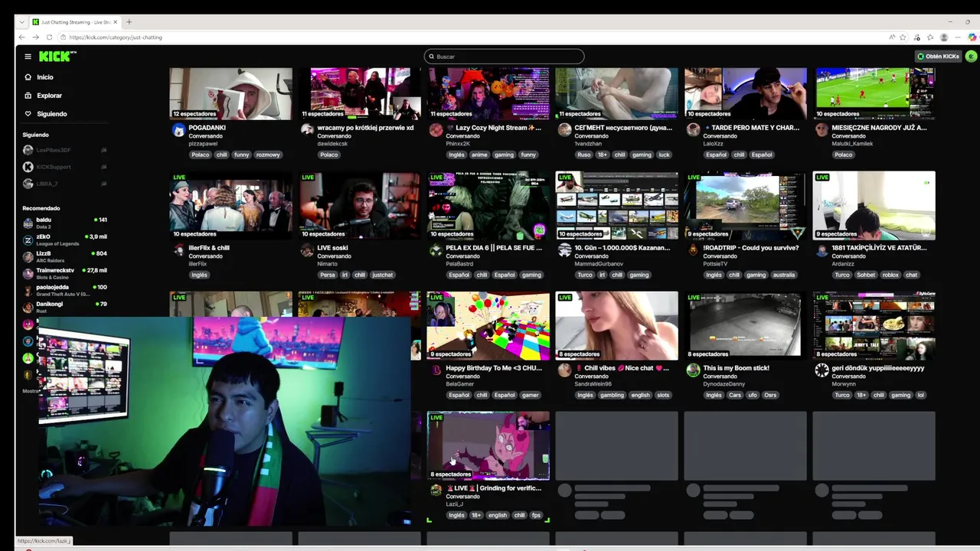Go to Explorar in sidebar
The image size is (980, 551).
tap(49, 96)
